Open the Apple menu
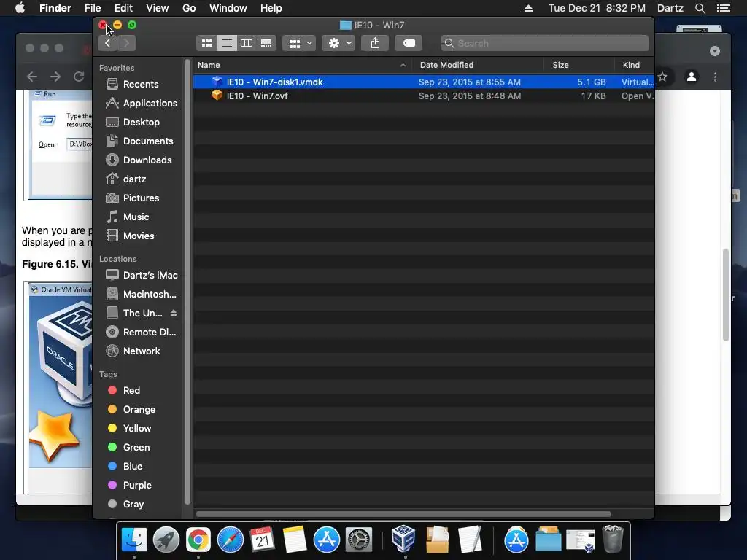Image resolution: width=747 pixels, height=560 pixels. click(x=20, y=8)
